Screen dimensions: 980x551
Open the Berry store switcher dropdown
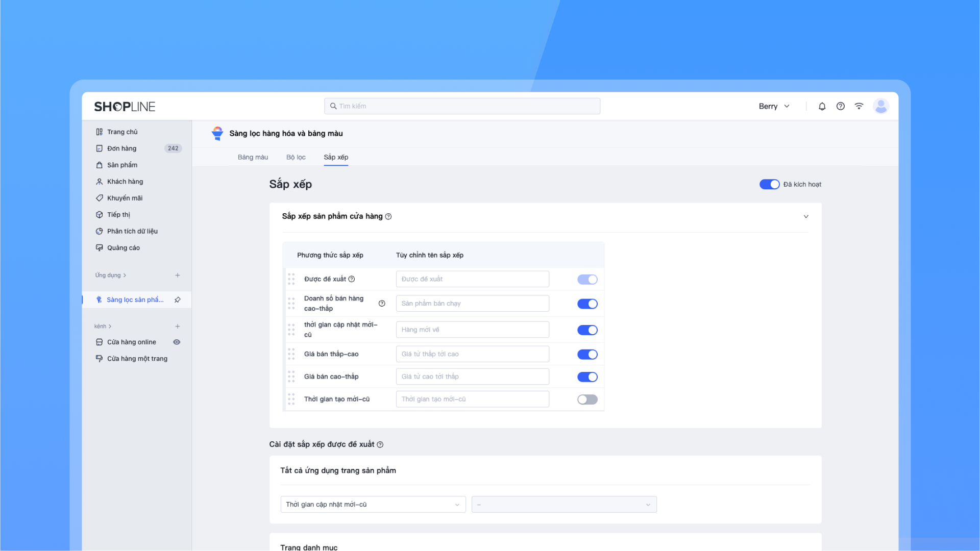(774, 106)
